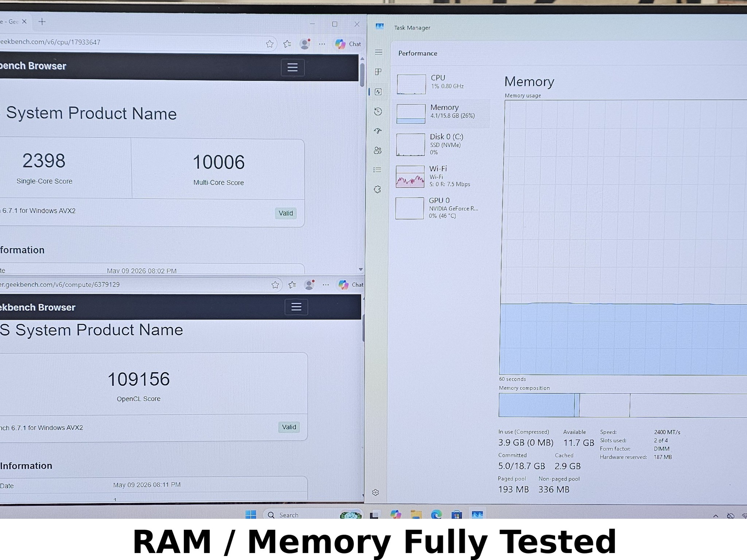Open Task View from the taskbar
Viewport: 747px width, 560px height.
(374, 515)
